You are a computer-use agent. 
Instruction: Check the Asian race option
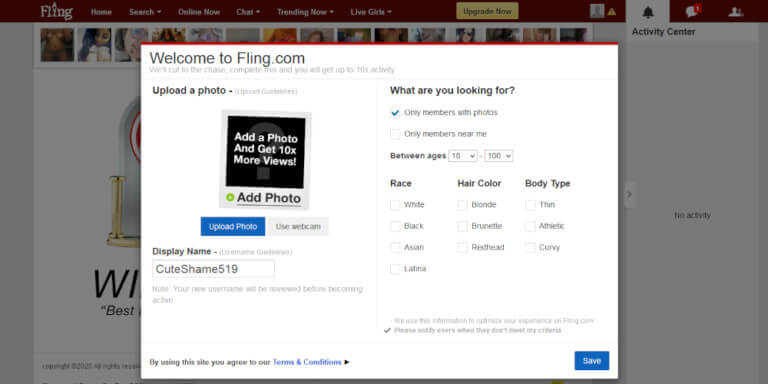coord(395,247)
